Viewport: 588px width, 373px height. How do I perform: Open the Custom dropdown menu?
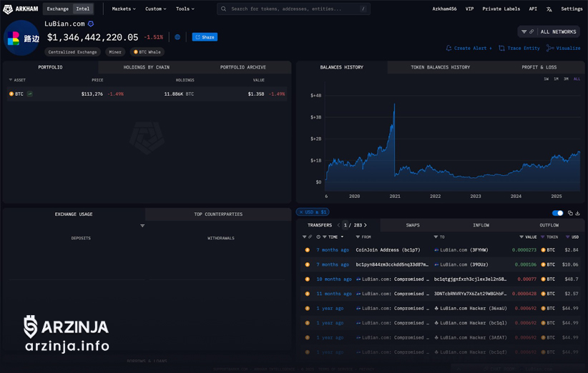(156, 9)
